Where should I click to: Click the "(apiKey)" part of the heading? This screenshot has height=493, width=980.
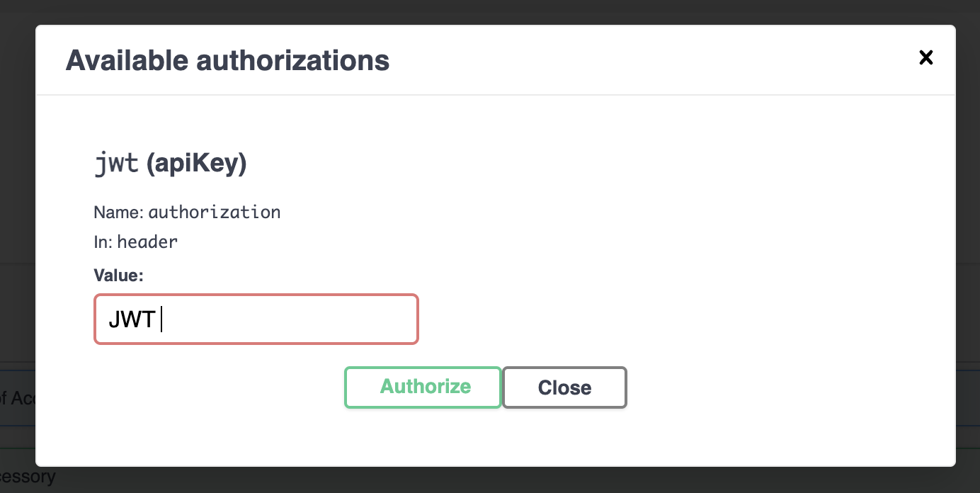(196, 164)
